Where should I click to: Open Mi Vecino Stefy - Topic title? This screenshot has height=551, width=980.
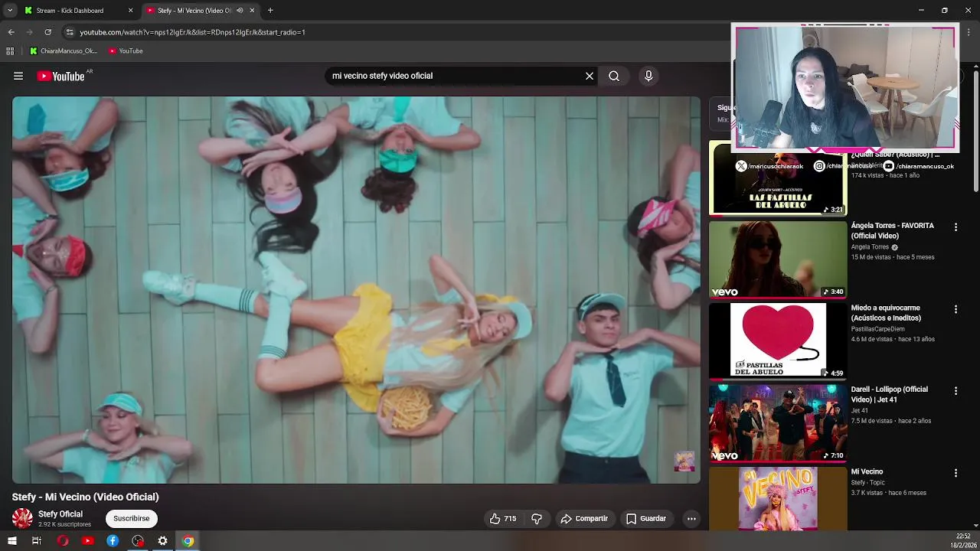(x=867, y=471)
